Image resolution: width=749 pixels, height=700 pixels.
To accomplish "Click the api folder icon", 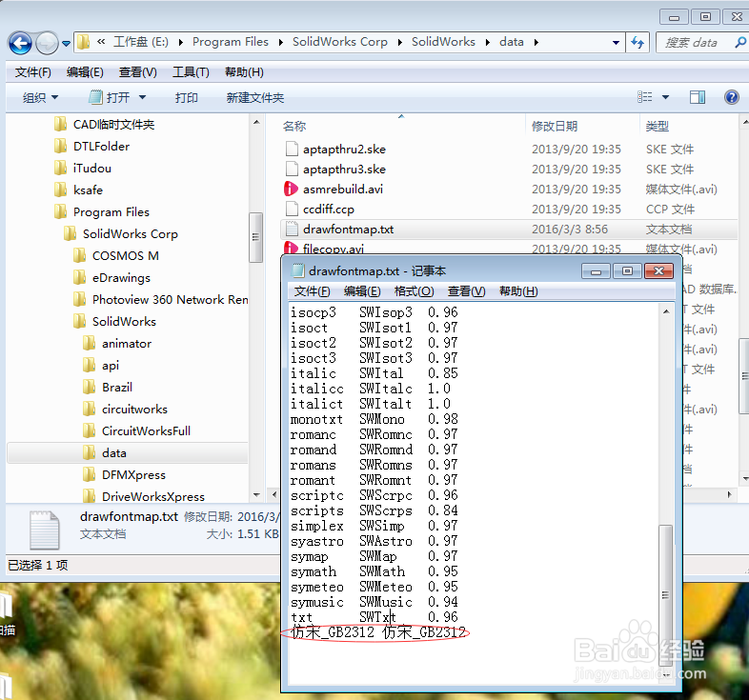I will pos(90,366).
